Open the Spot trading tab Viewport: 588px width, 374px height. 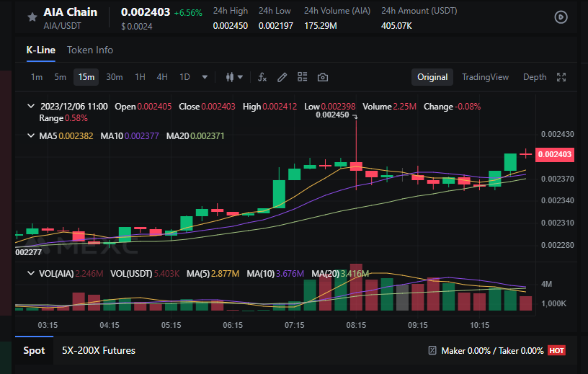coord(34,350)
